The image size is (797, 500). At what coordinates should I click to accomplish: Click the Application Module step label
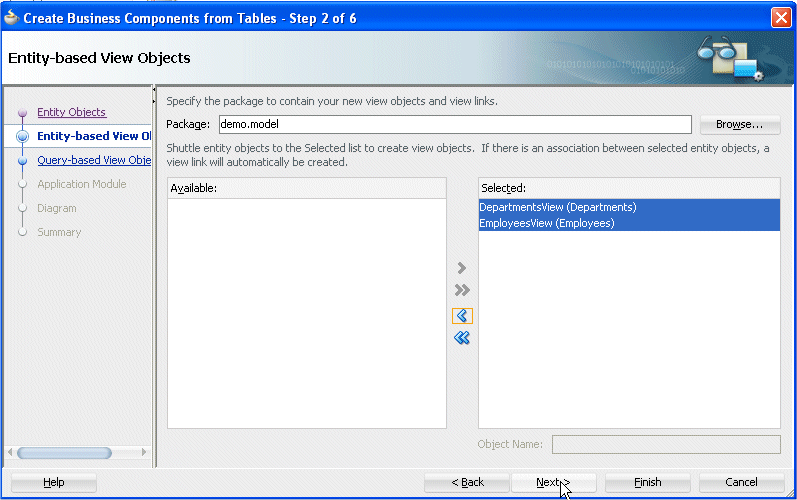pos(82,184)
